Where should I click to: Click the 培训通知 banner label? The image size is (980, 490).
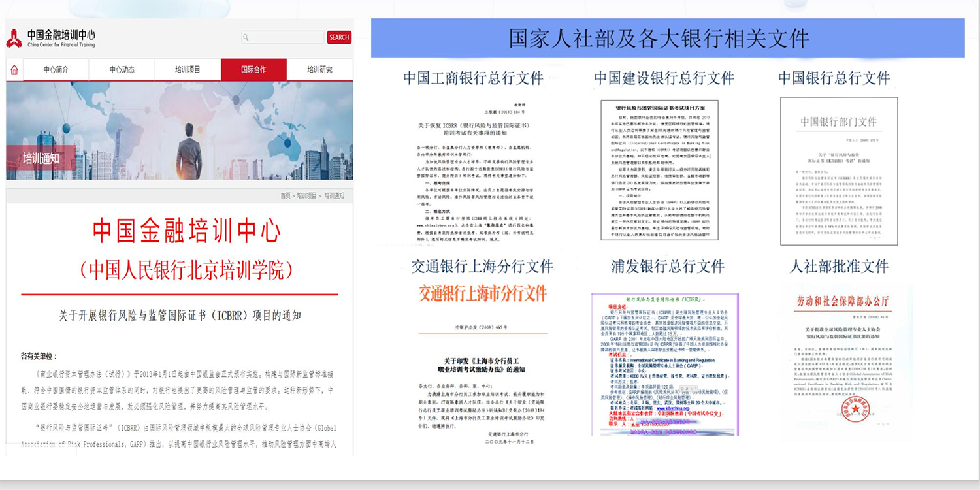coord(41,158)
